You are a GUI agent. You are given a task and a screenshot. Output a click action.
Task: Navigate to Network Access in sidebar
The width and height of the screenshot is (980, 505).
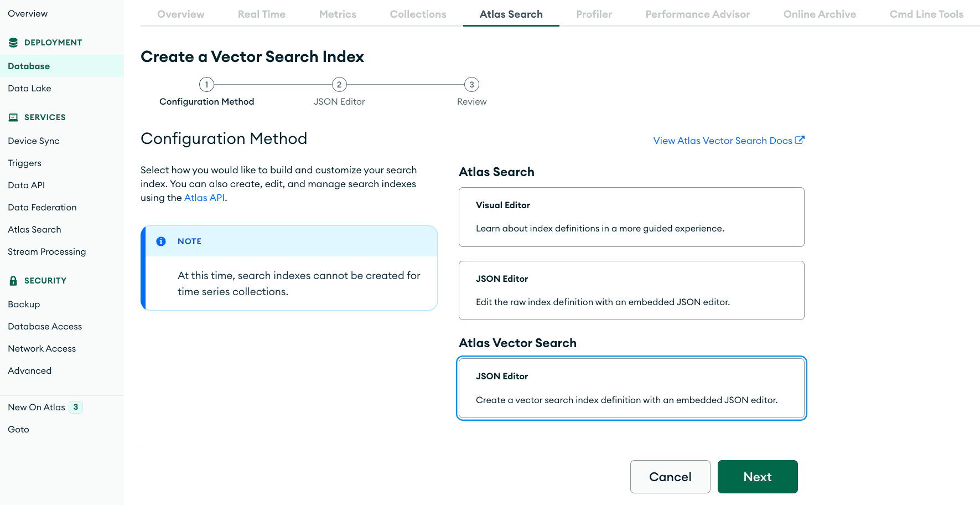[42, 348]
